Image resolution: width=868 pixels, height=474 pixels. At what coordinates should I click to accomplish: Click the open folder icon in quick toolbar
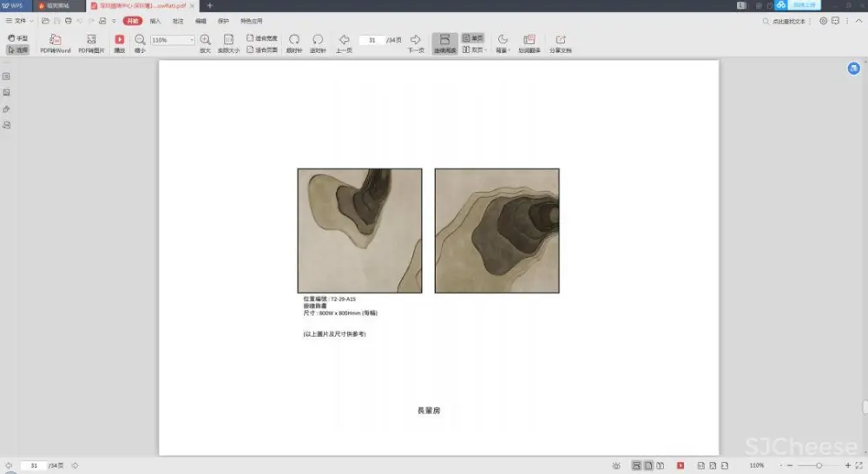45,21
